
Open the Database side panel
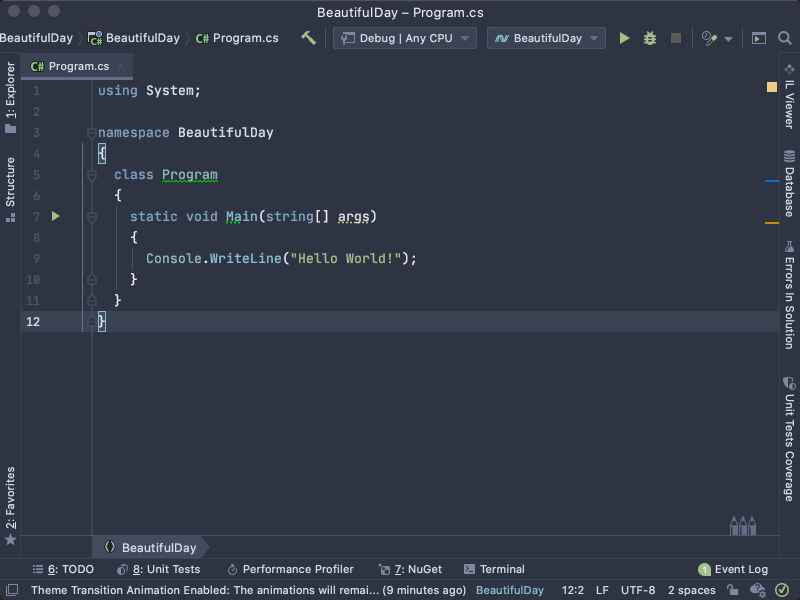789,184
